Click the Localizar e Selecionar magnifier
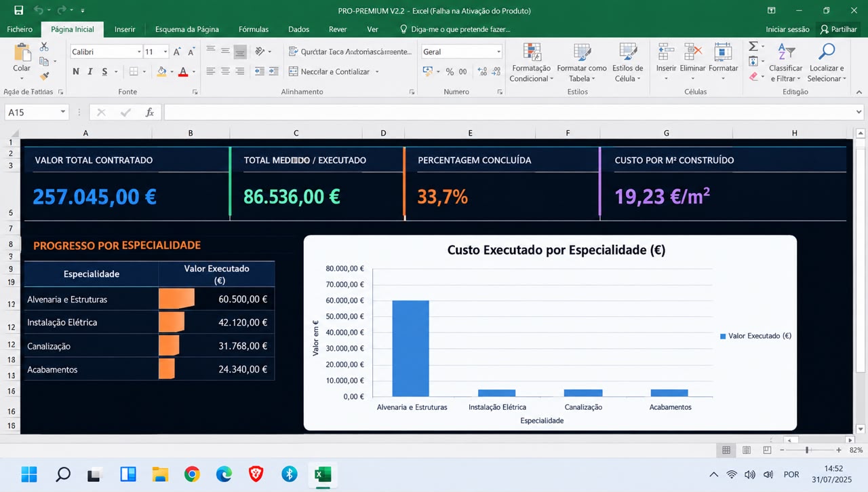 pos(827,52)
